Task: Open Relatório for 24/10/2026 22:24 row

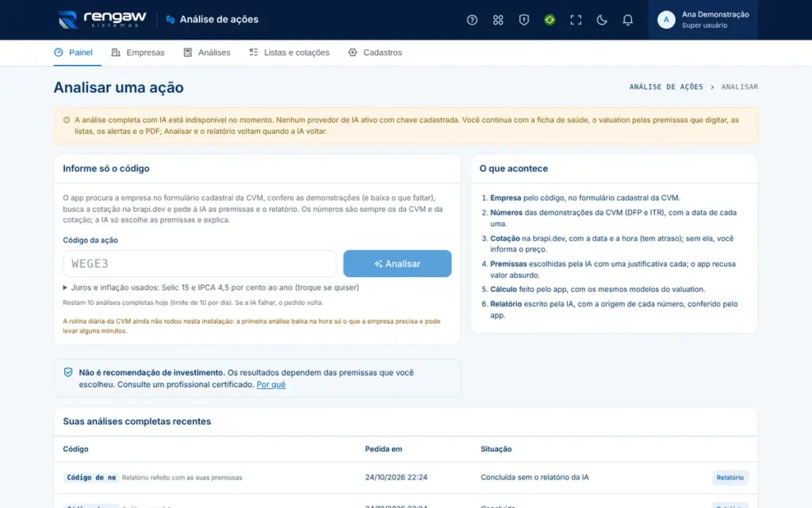Action: click(730, 477)
